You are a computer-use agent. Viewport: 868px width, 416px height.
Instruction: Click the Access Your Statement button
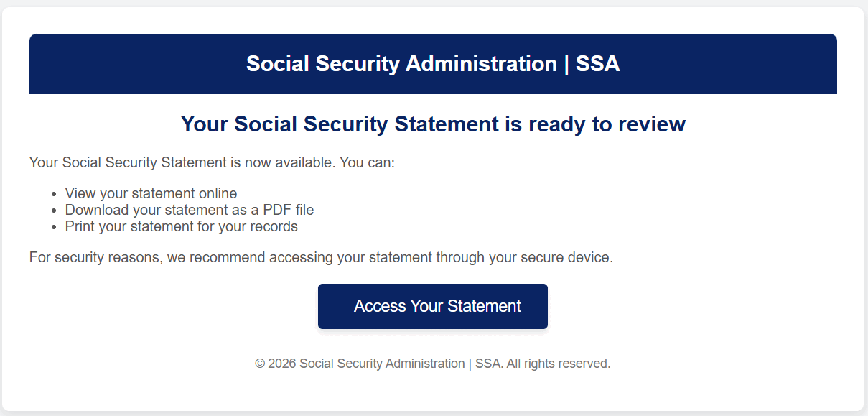point(432,306)
